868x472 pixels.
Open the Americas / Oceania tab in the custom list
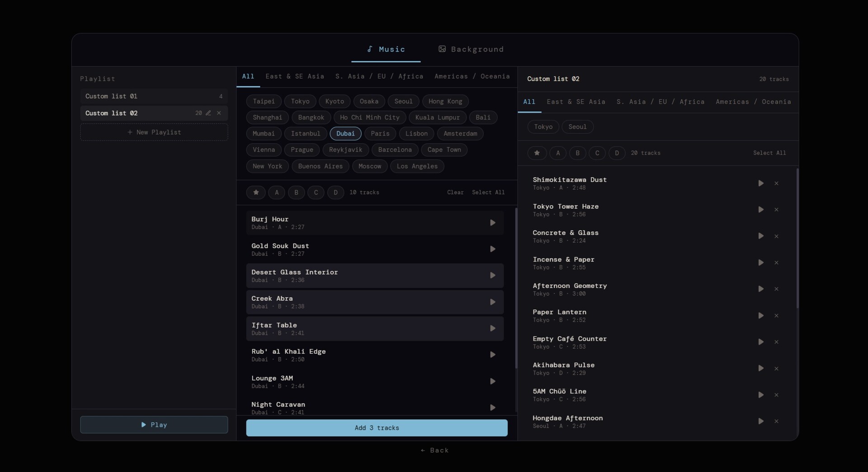pyautogui.click(x=753, y=102)
